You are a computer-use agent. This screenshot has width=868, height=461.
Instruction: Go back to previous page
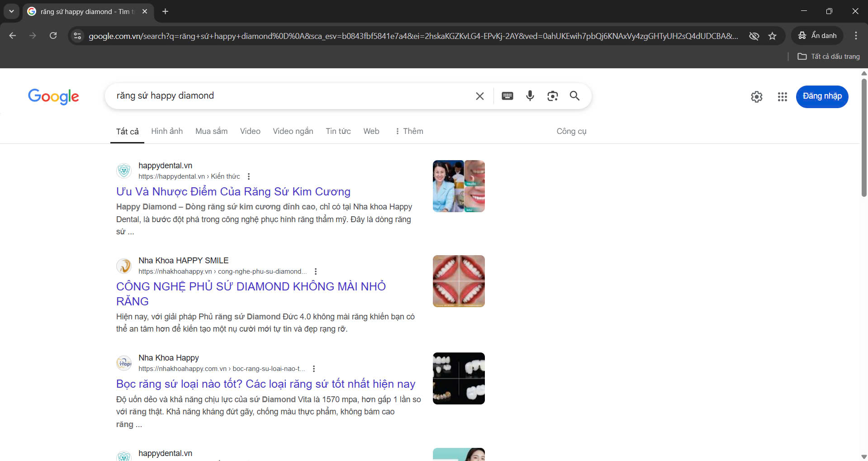pyautogui.click(x=13, y=36)
